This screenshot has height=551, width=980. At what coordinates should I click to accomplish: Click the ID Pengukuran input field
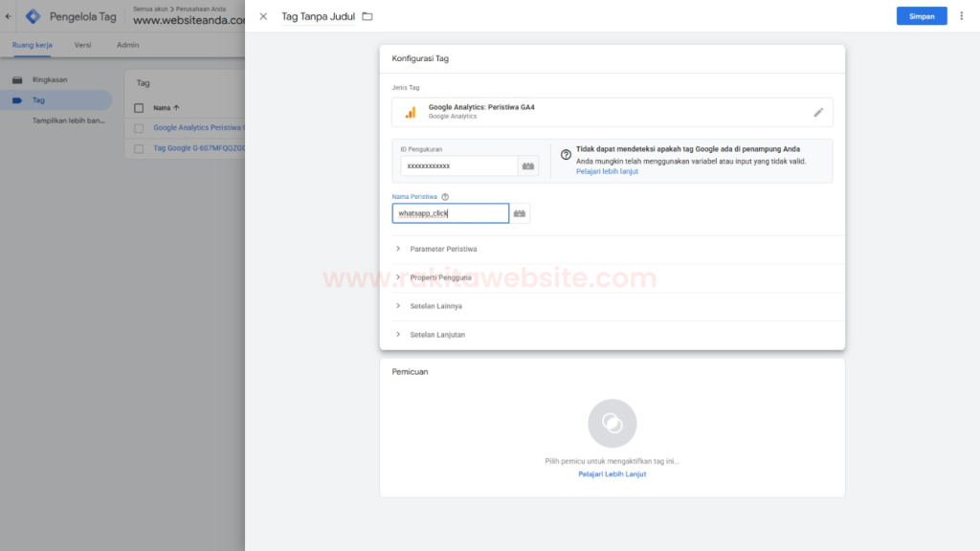[458, 166]
